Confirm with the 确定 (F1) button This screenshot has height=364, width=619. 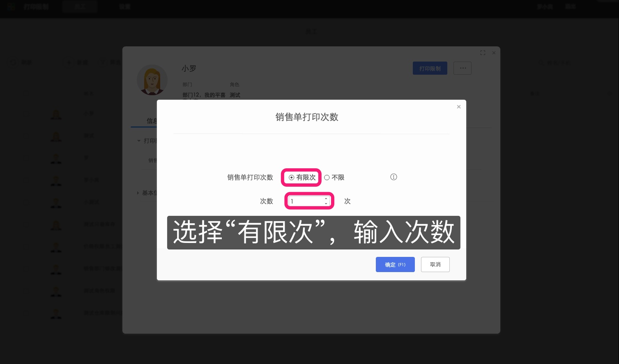(x=395, y=265)
